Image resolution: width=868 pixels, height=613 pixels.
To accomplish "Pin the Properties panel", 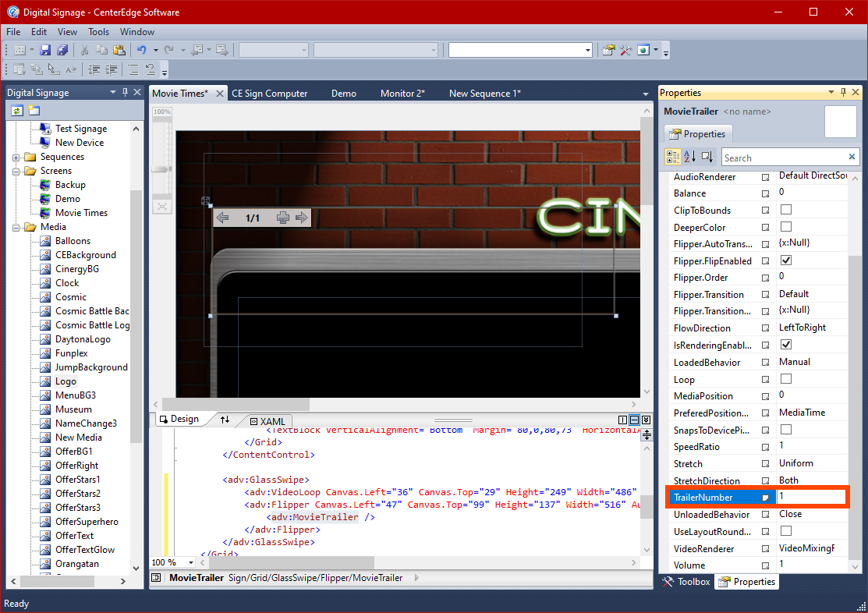I will pyautogui.click(x=843, y=93).
